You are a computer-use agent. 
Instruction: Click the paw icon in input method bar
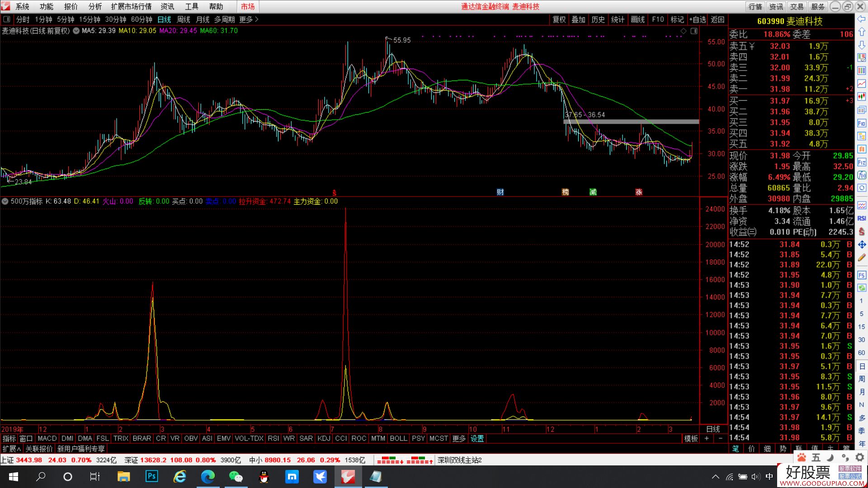coord(802,457)
